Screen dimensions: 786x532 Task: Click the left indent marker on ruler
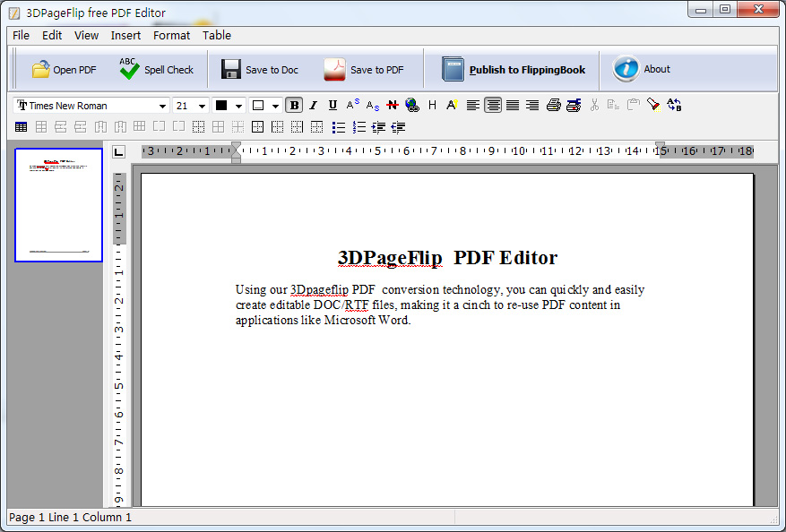point(236,152)
